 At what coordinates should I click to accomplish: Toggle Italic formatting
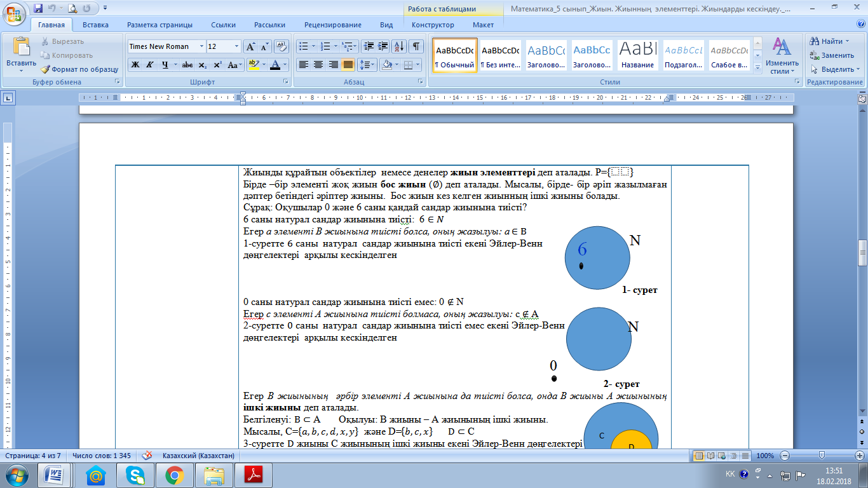(149, 65)
